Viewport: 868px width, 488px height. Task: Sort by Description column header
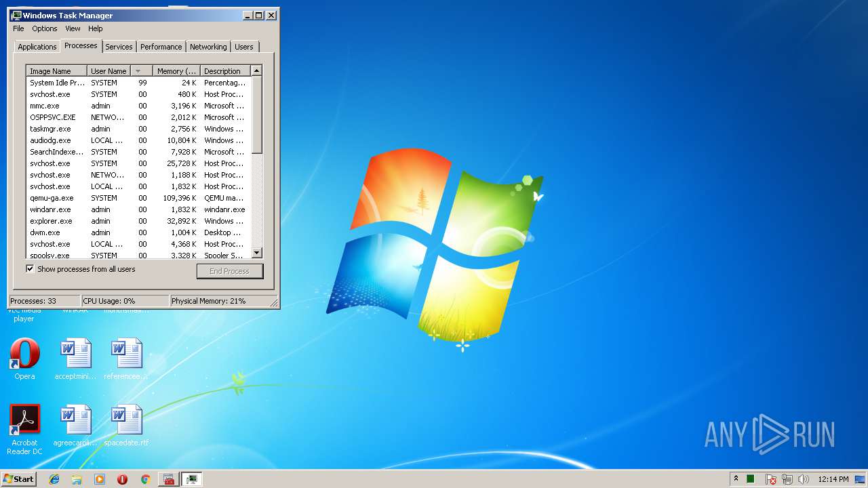tap(225, 71)
